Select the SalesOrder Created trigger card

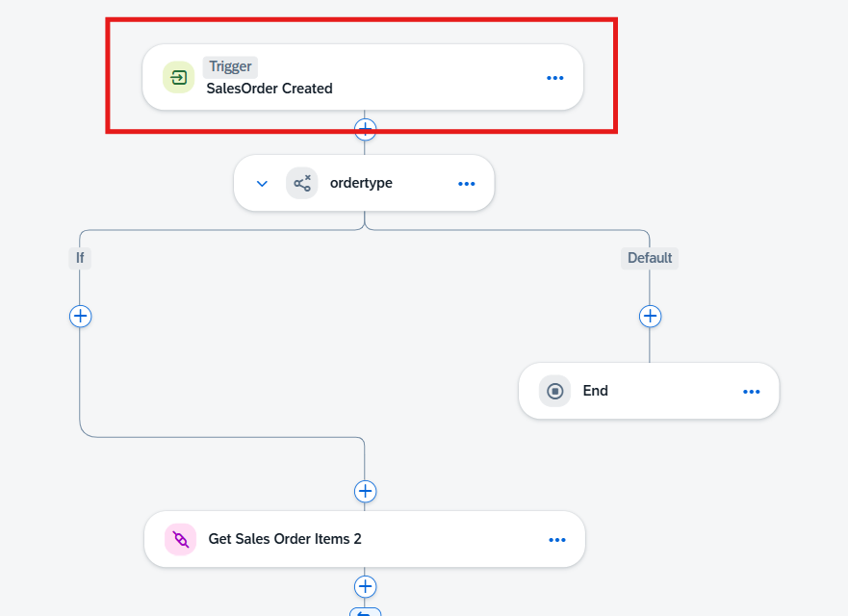point(362,77)
